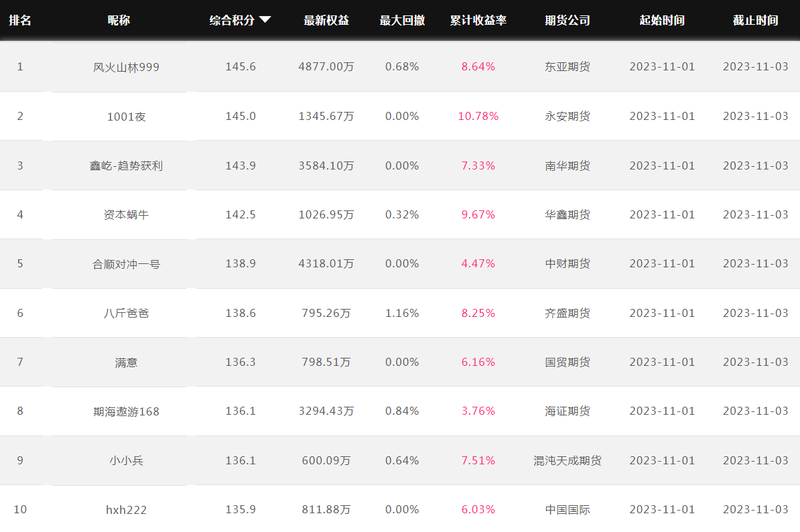The image size is (800, 532).
Task: Click equity value 798.51万
Action: 326,362
